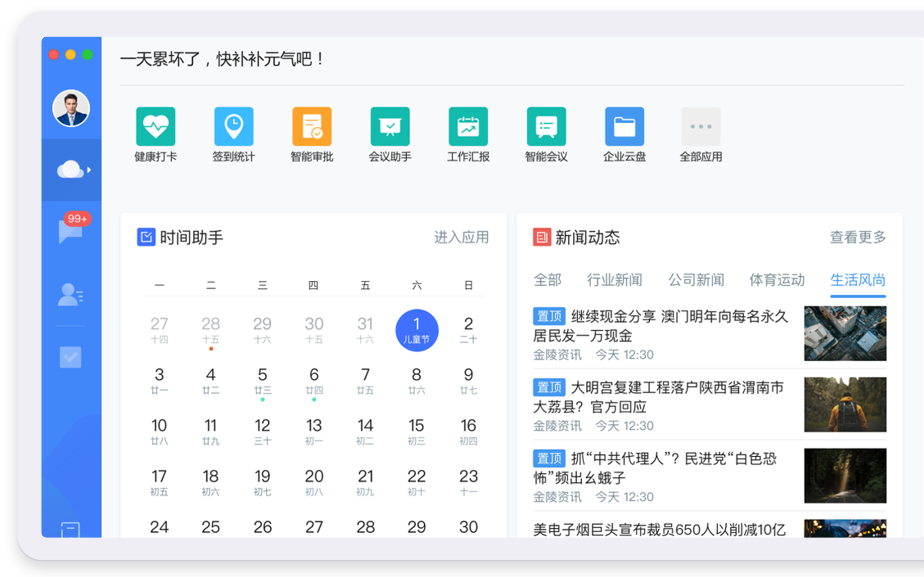Screen dimensions: 924x577
Task: Open the 健康打卡 health check-in app
Action: (156, 127)
